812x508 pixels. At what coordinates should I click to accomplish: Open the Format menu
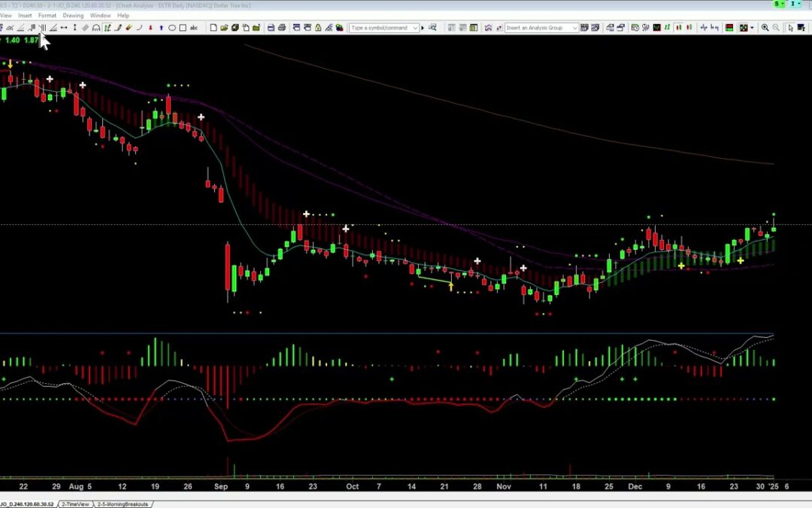(47, 15)
